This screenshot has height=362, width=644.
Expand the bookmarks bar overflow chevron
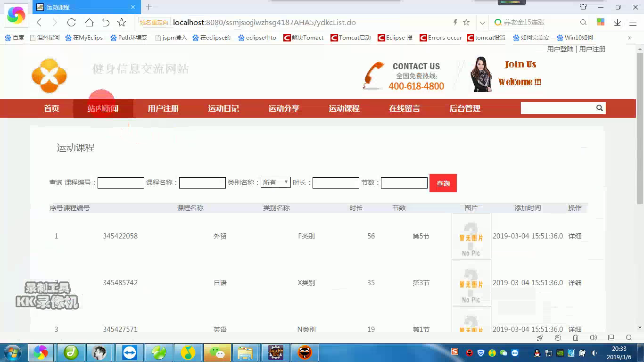[630, 38]
